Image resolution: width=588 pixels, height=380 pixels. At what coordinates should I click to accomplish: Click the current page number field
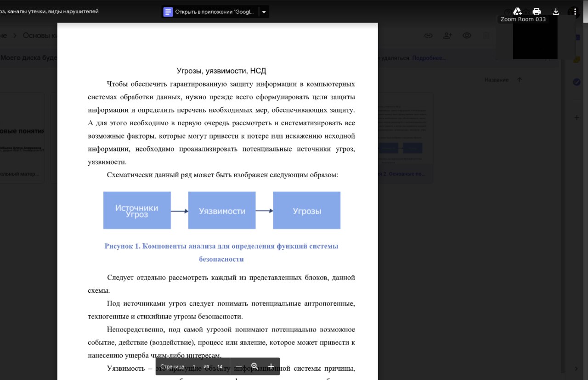[194, 367]
